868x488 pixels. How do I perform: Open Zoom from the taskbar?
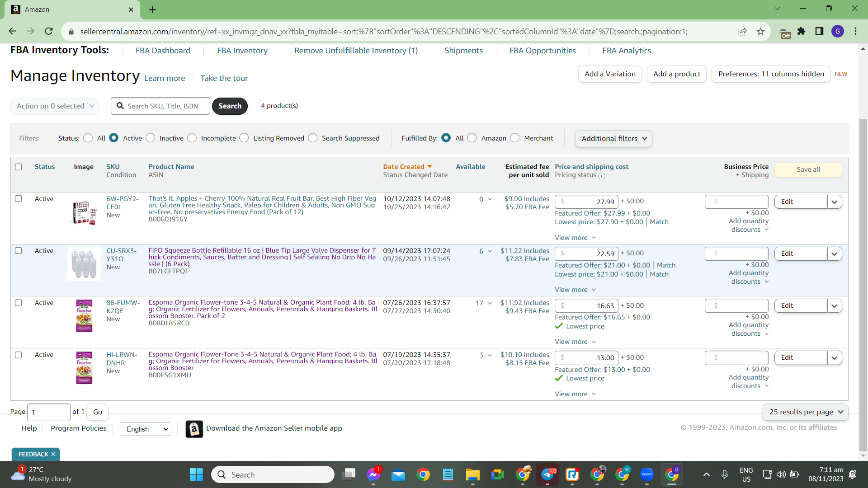(x=647, y=474)
